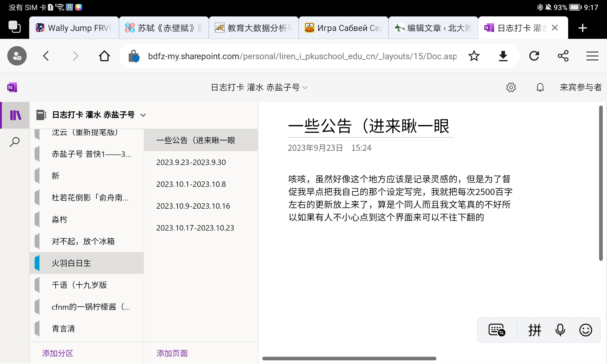The width and height of the screenshot is (607, 364).
Task: Tap the share icon in toolbar
Action: point(563,56)
